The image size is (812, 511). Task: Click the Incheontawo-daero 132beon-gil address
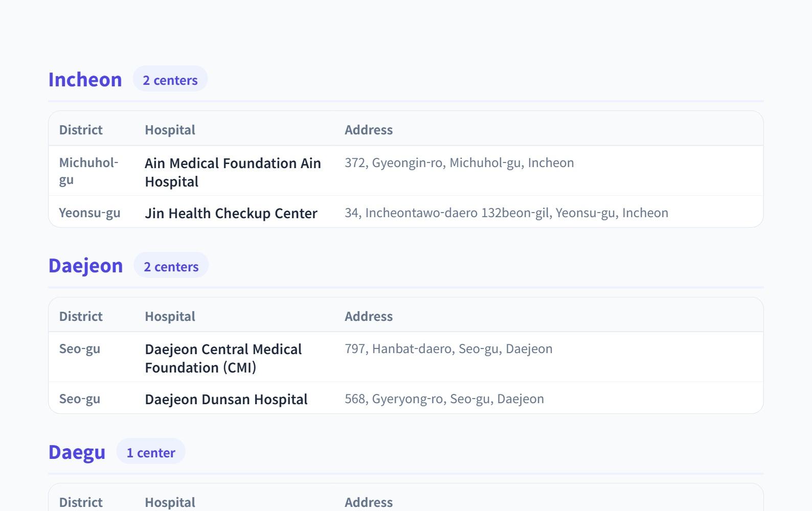[506, 213]
